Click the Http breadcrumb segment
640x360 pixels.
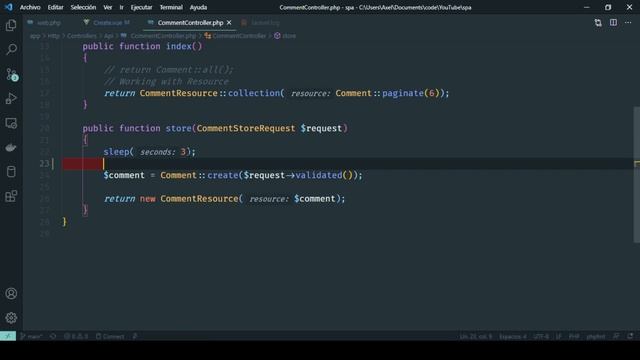click(x=53, y=36)
